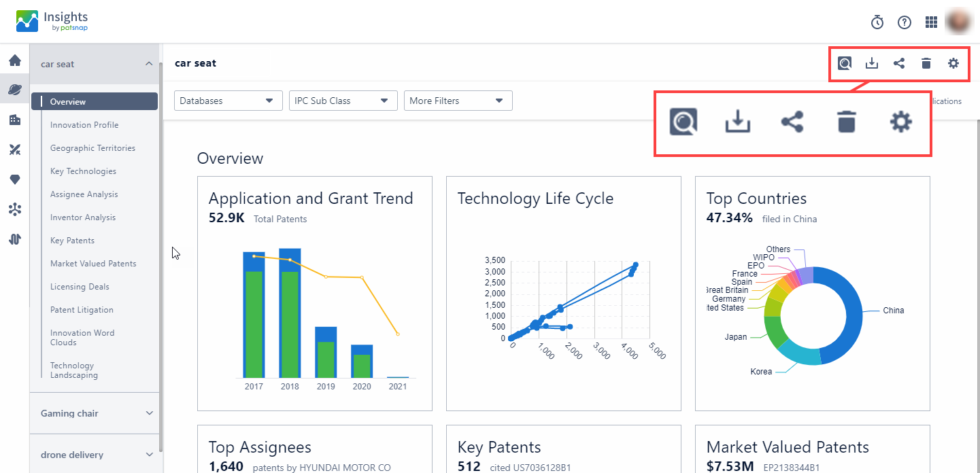980x473 pixels.
Task: Click the Home icon in left sidebar
Action: click(x=14, y=60)
